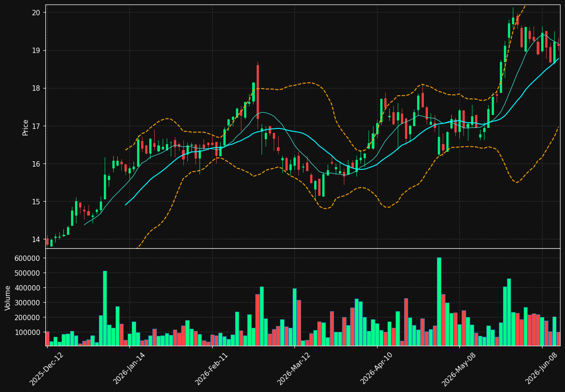Viewport: 565px width, 392px height.
Task: Click the 2026-Feb-11 date label
Action: [212, 369]
